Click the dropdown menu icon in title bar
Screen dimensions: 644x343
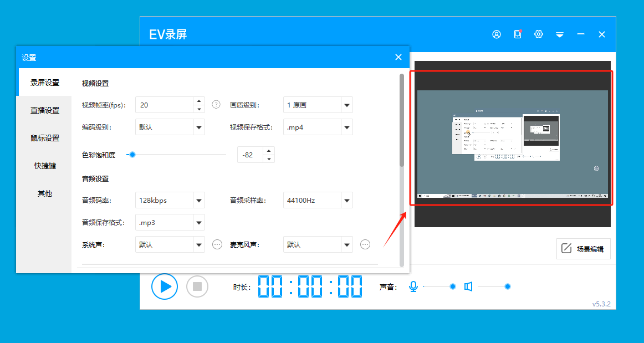tap(560, 34)
